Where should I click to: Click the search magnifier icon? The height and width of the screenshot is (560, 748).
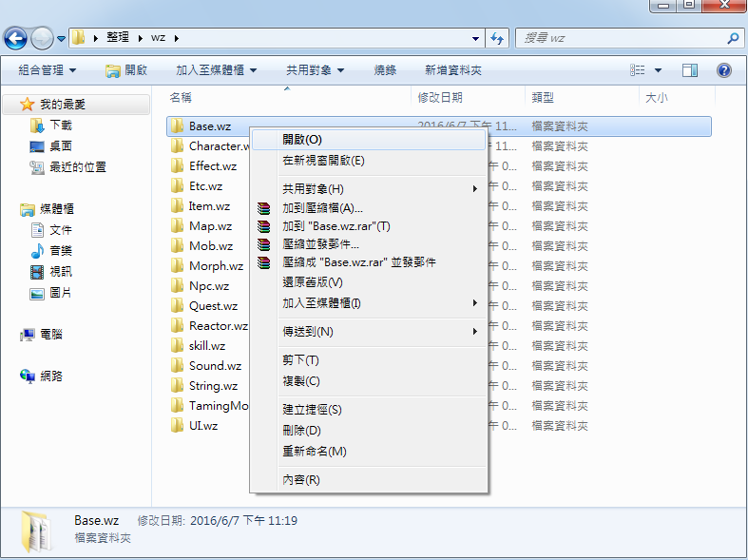click(x=733, y=38)
